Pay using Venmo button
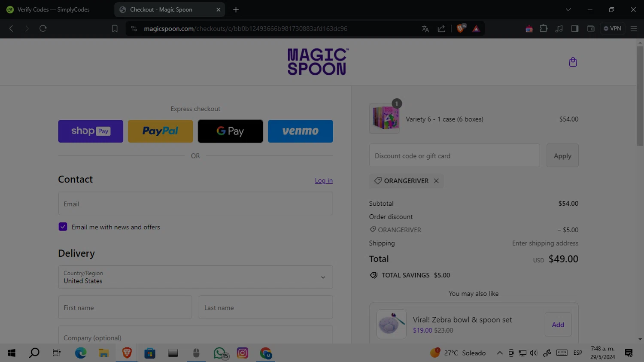The width and height of the screenshot is (644, 362). (301, 131)
